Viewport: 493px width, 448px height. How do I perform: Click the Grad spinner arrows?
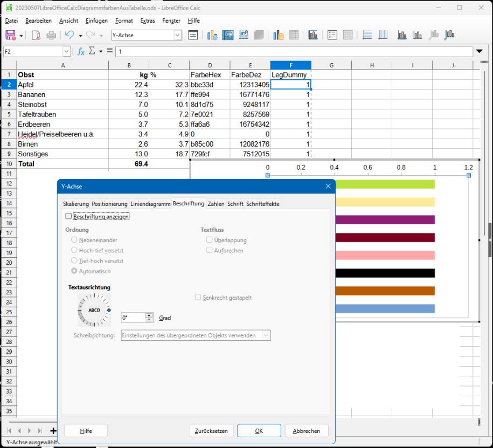coord(149,318)
